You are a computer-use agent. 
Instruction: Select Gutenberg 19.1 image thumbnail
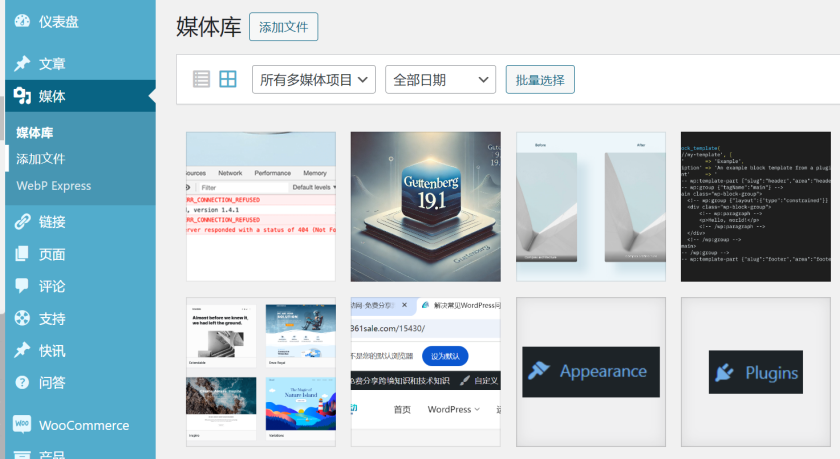(x=426, y=207)
